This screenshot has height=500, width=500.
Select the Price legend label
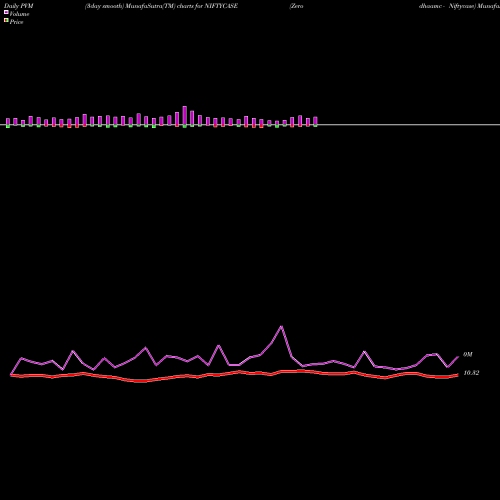[16, 22]
